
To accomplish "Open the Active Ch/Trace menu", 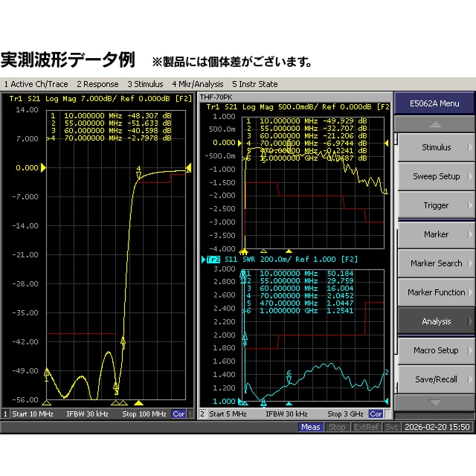I will click(36, 84).
